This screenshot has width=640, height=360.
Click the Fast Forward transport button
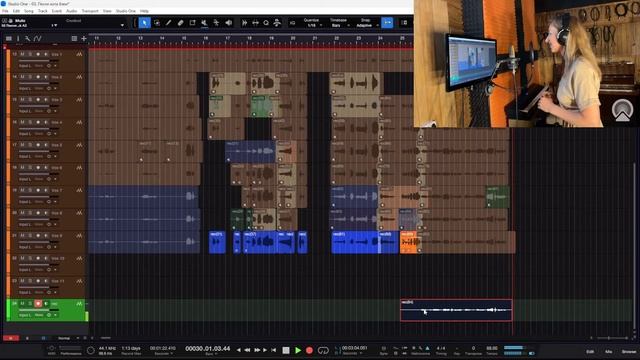point(257,350)
